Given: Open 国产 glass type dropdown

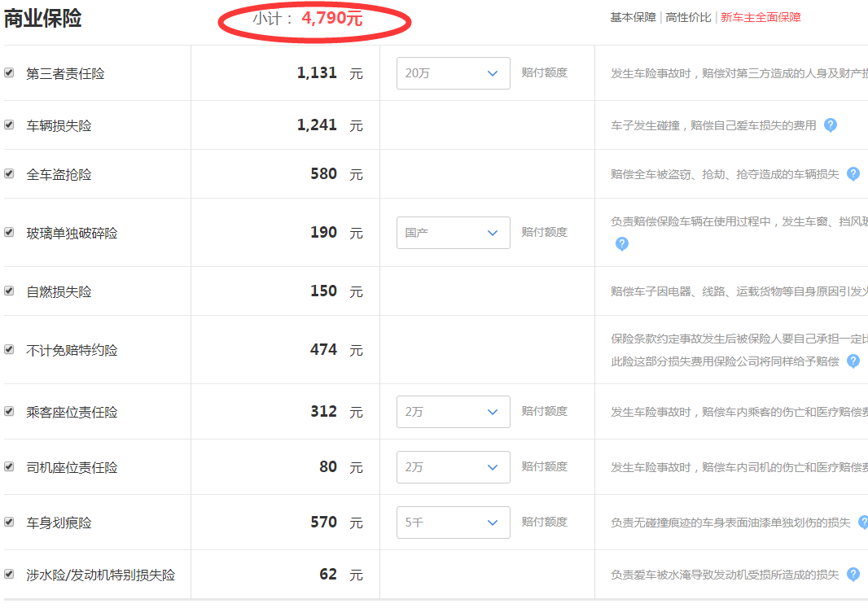Looking at the screenshot, I should click(453, 232).
